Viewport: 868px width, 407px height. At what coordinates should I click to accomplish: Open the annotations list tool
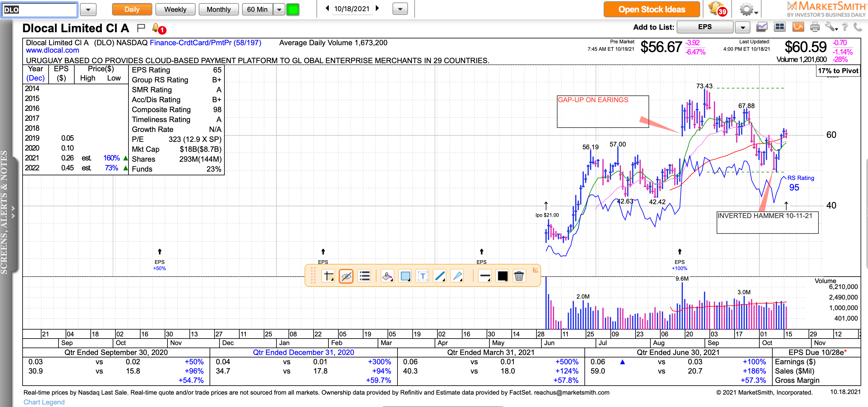coord(364,276)
